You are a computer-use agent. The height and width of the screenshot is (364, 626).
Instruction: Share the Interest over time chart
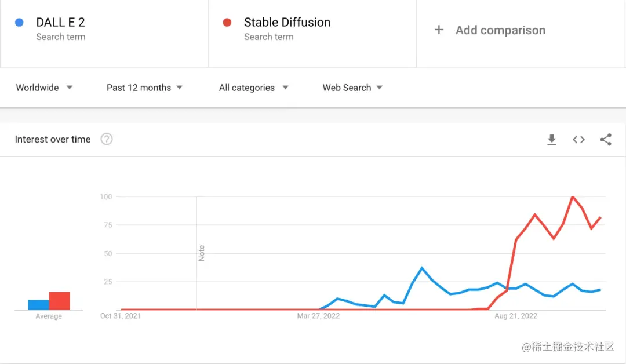coord(606,140)
